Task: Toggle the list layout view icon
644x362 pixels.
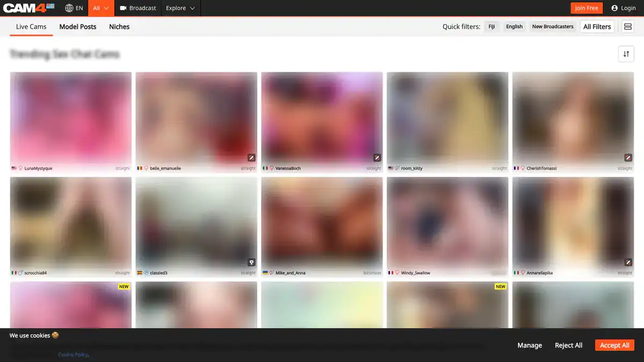Action: [628, 26]
